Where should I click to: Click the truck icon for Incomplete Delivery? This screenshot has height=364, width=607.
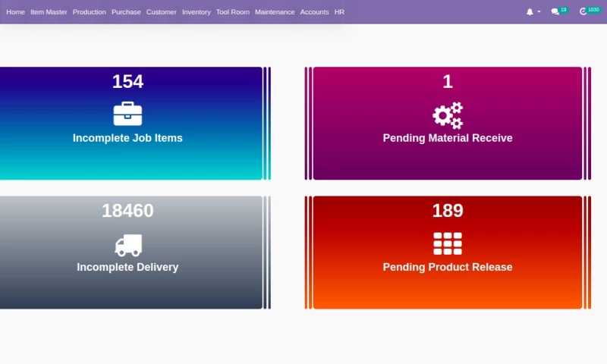[x=127, y=245]
